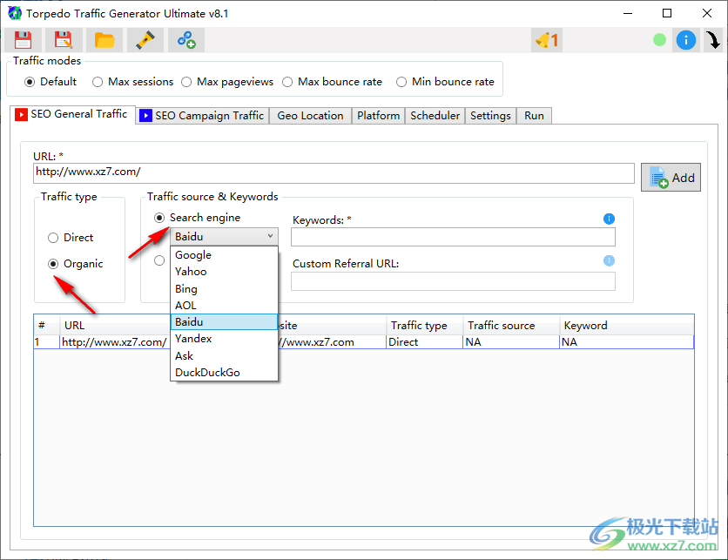Open the blue info icon in toolbar

click(685, 40)
